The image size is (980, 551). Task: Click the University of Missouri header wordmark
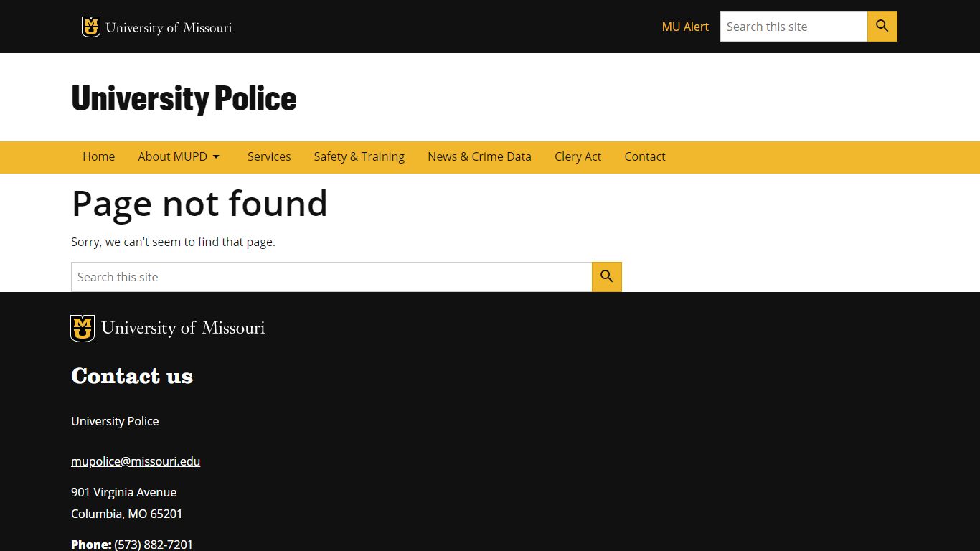(169, 27)
